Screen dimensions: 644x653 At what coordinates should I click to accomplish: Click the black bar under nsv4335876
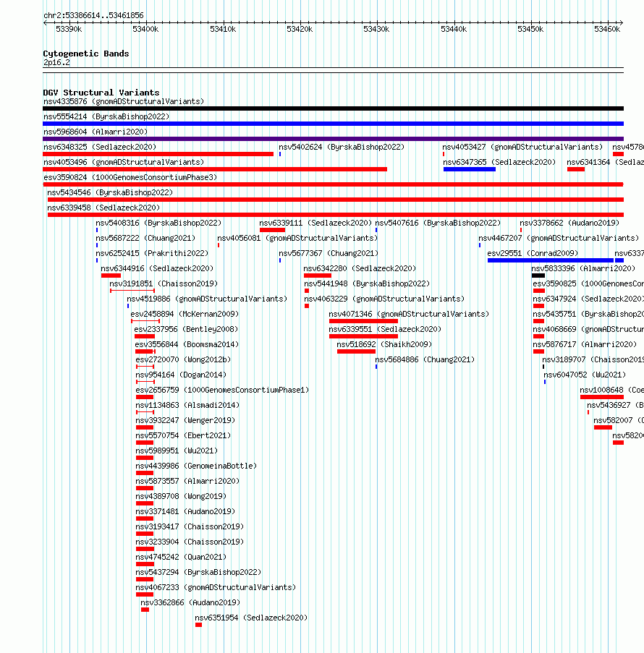pos(333,108)
